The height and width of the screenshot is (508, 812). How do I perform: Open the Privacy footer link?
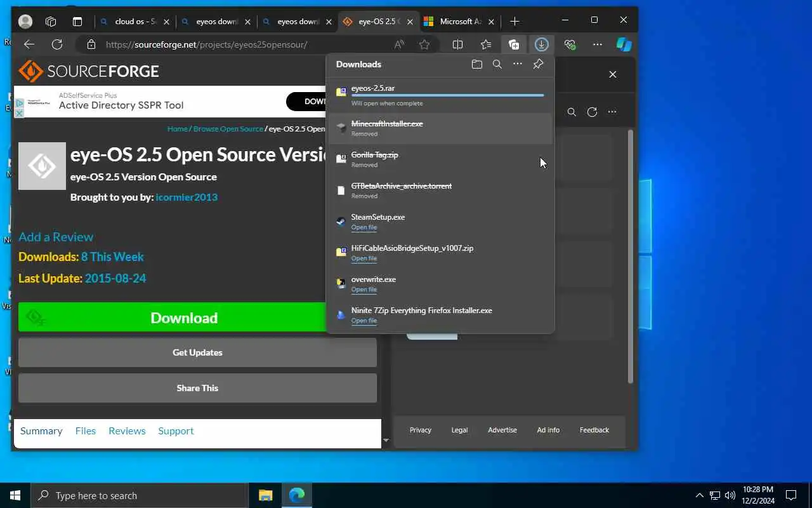click(421, 430)
